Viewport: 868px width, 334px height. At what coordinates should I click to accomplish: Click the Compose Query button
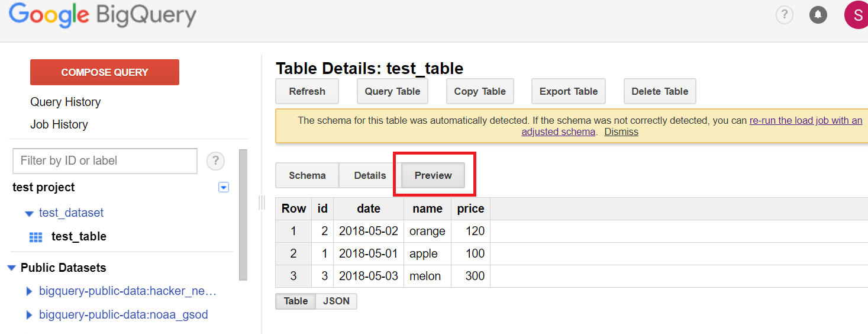click(105, 72)
